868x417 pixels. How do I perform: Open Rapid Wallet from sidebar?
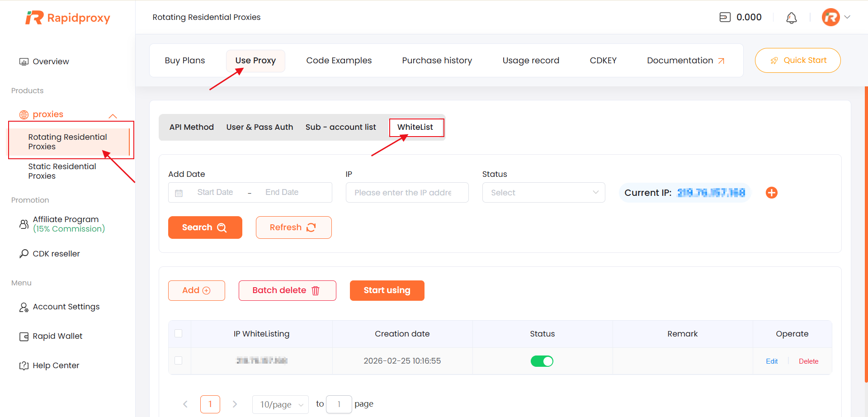coord(57,336)
